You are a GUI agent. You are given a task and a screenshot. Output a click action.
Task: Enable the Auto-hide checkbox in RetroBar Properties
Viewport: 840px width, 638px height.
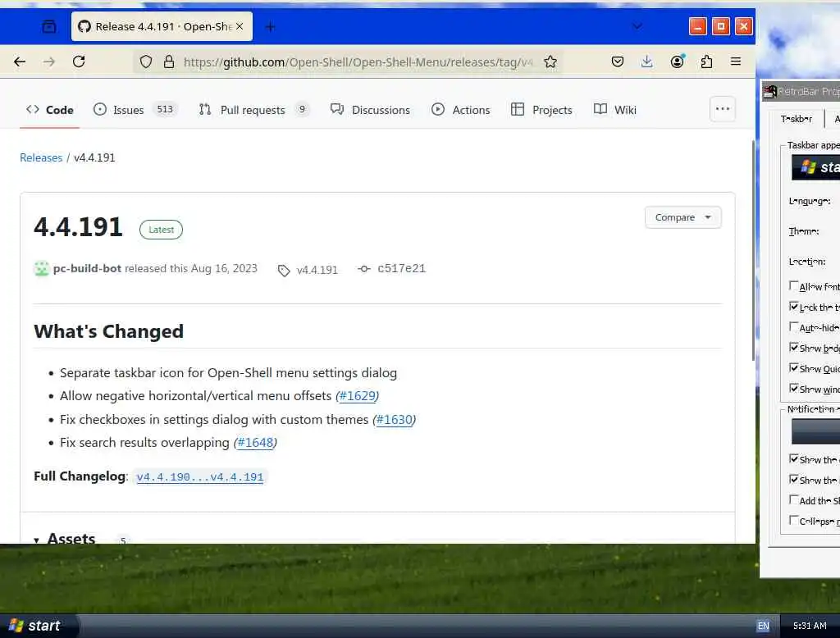pyautogui.click(x=793, y=326)
